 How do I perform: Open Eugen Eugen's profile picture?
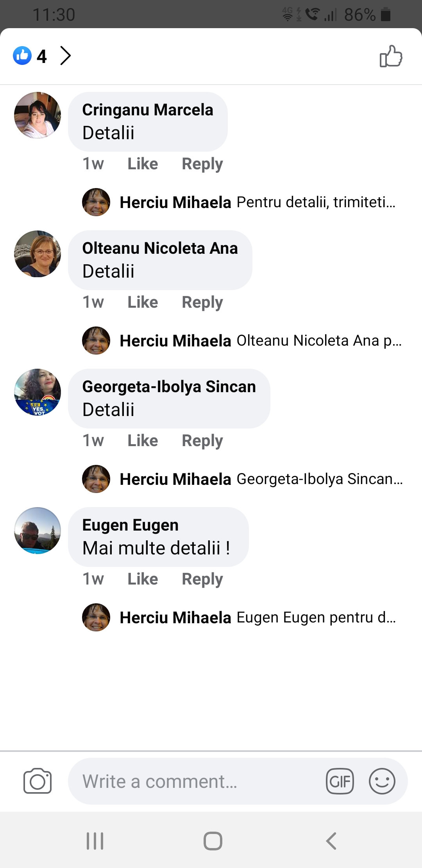(38, 531)
